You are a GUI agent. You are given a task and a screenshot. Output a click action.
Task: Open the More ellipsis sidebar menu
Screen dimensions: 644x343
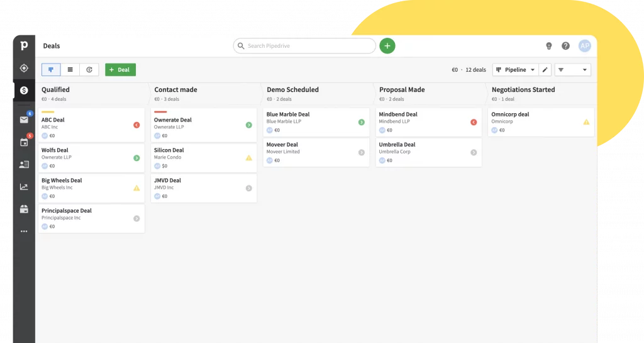[x=24, y=231]
